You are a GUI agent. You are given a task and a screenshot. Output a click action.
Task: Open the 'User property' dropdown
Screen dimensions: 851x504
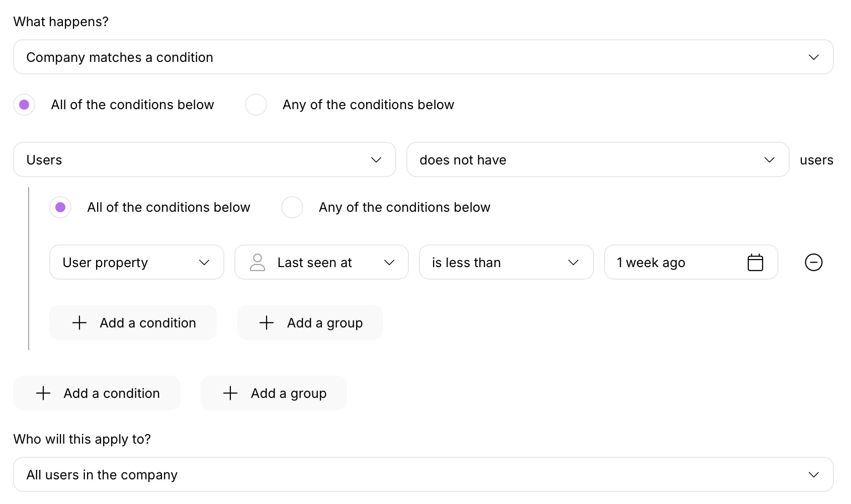136,263
